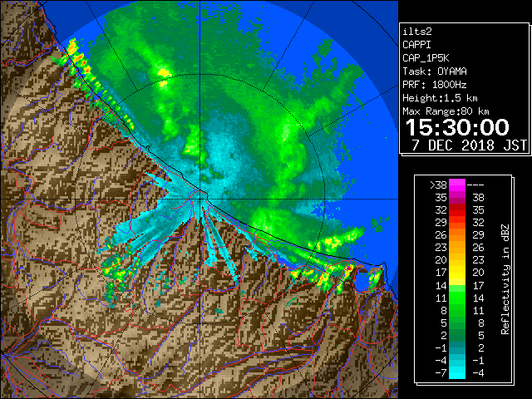The image size is (532, 399).
Task: Click the 'ilts2' label in info box
Action: pyautogui.click(x=417, y=32)
